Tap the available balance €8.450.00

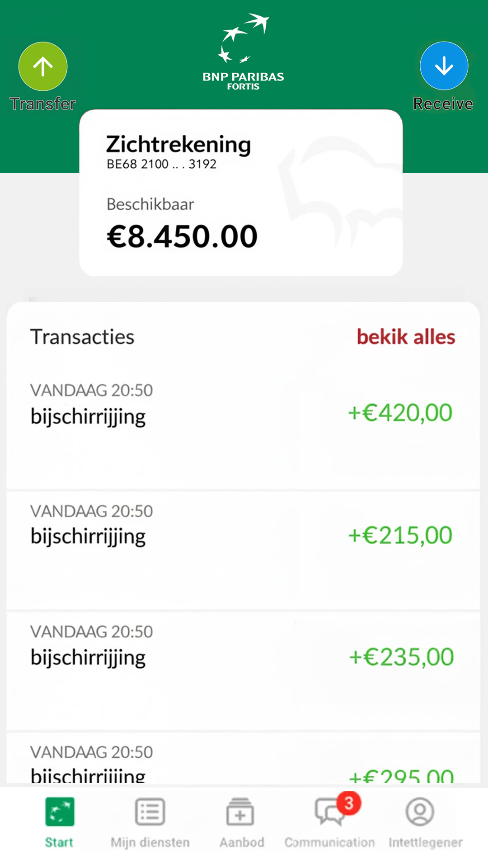182,236
